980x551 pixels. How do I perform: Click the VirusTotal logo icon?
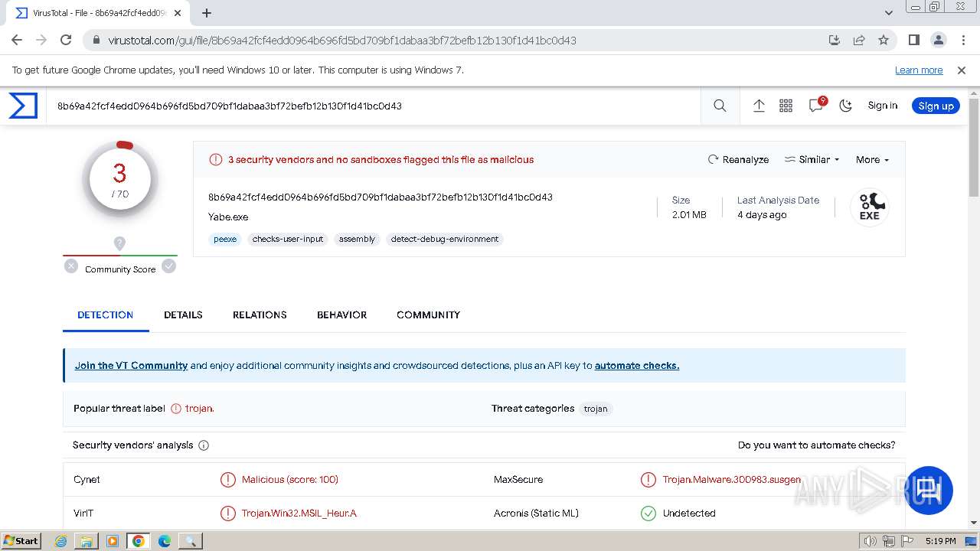point(23,106)
